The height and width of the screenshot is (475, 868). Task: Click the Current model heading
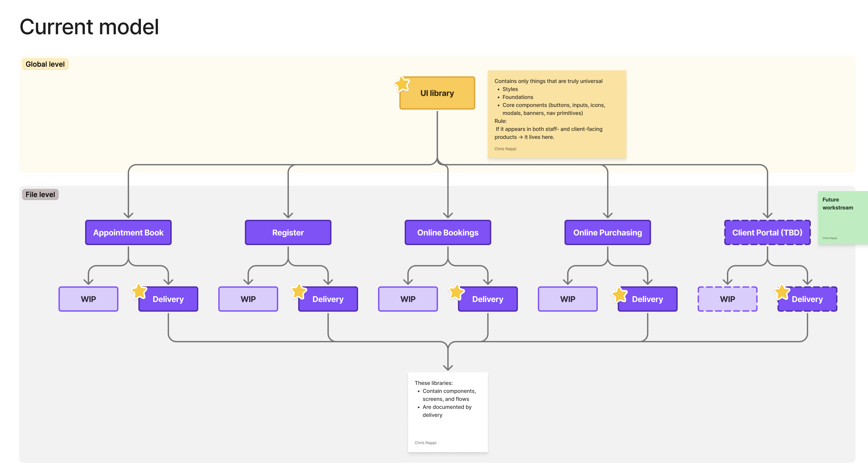click(x=89, y=27)
